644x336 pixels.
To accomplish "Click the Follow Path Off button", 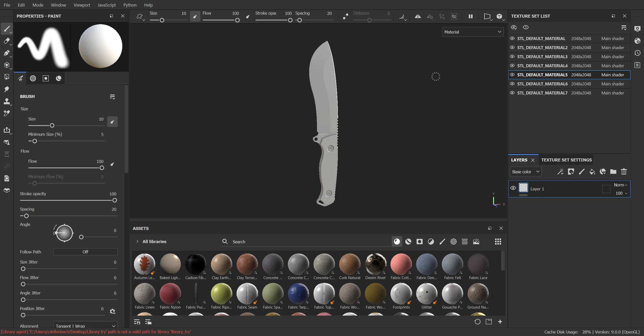I will pos(85,252).
